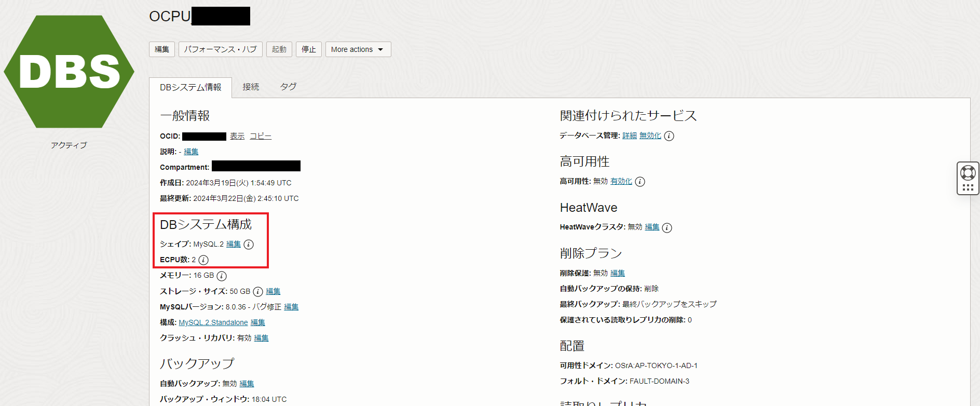Show info icon next to ストレージ・サイズ 50 GB
This screenshot has height=406, width=980.
coord(258,292)
